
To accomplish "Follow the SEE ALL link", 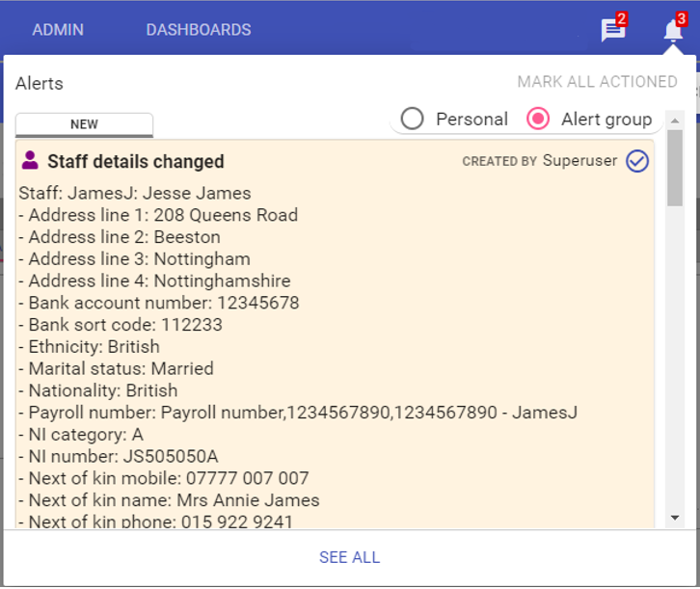I will point(349,557).
